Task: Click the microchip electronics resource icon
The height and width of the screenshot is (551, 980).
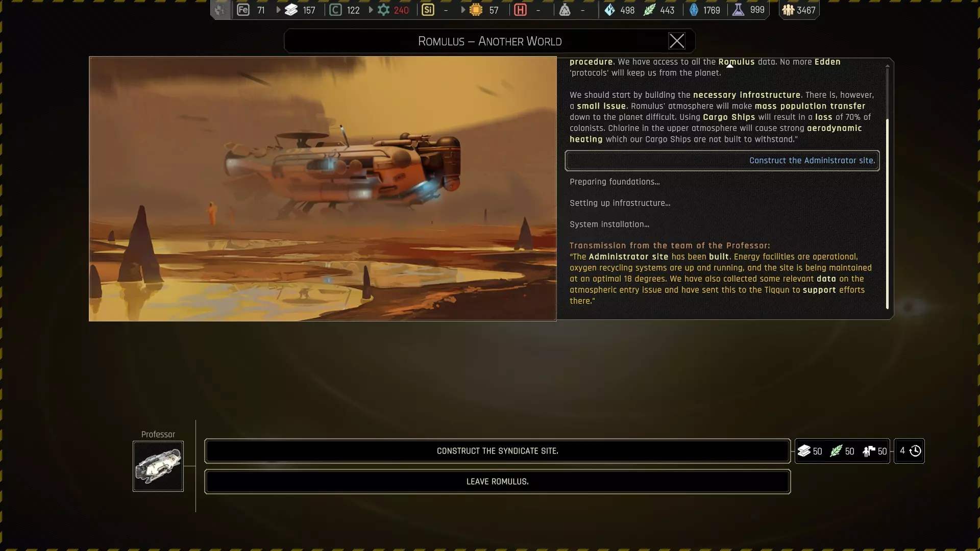Action: click(x=476, y=10)
